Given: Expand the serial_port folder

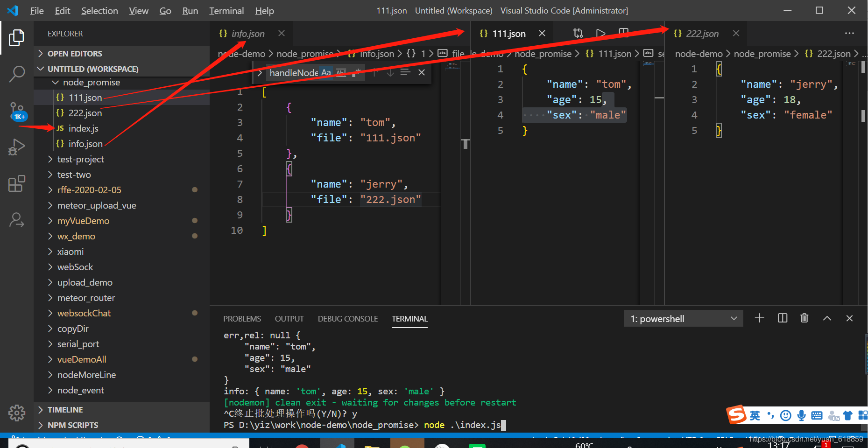Looking at the screenshot, I should click(x=122, y=344).
